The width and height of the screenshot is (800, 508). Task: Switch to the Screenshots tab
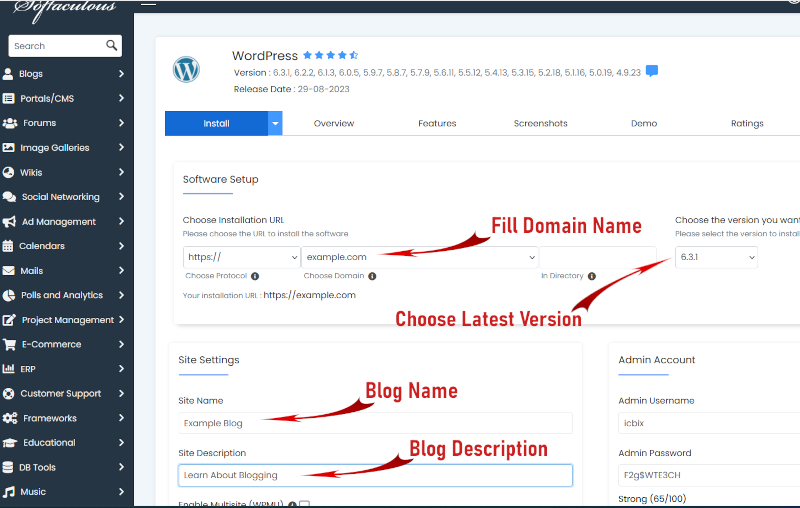coord(540,123)
